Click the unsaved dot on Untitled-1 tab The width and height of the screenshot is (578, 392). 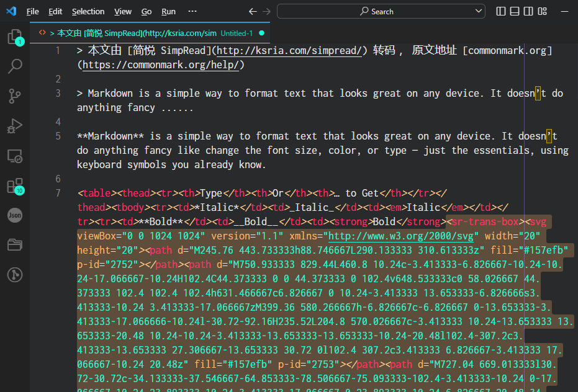tap(262, 33)
